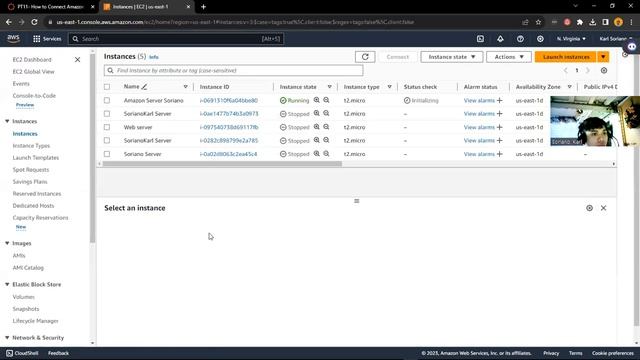Open a new browser tab

pos(203,7)
